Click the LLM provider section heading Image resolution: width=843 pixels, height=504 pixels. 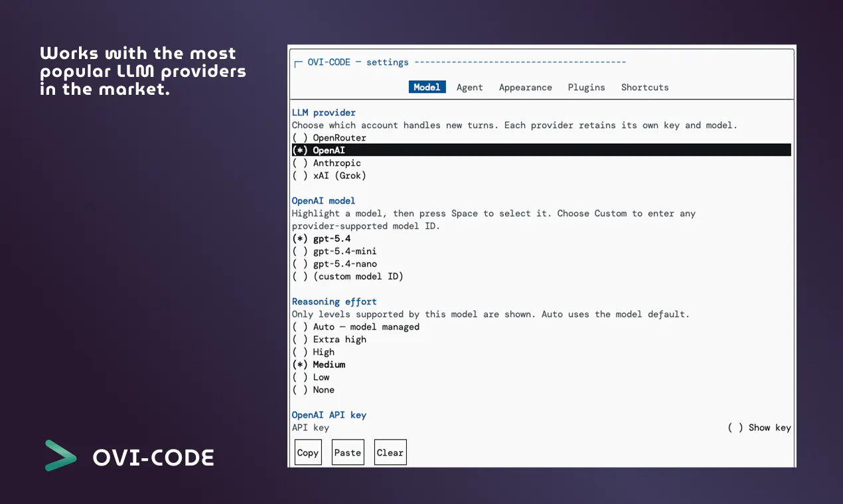(324, 113)
